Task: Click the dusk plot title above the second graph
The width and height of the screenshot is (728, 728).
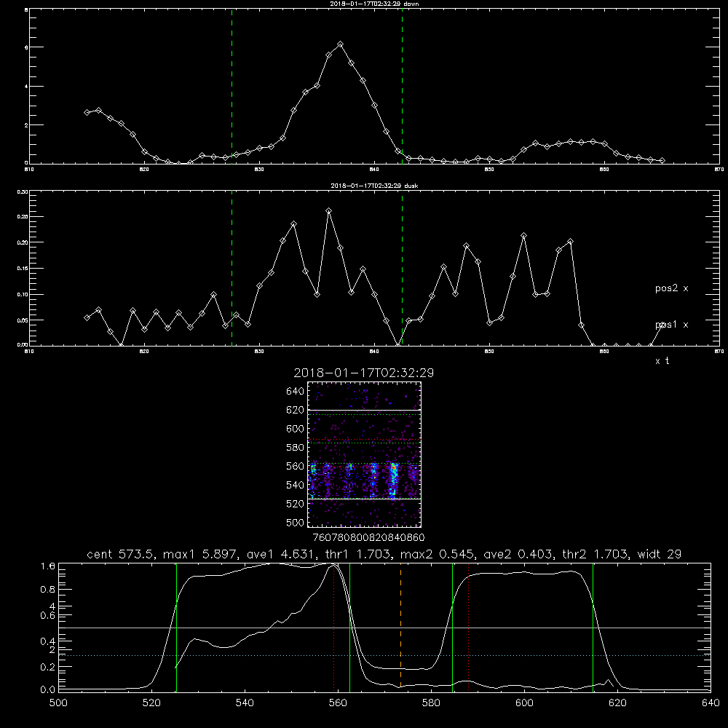Action: click(374, 186)
